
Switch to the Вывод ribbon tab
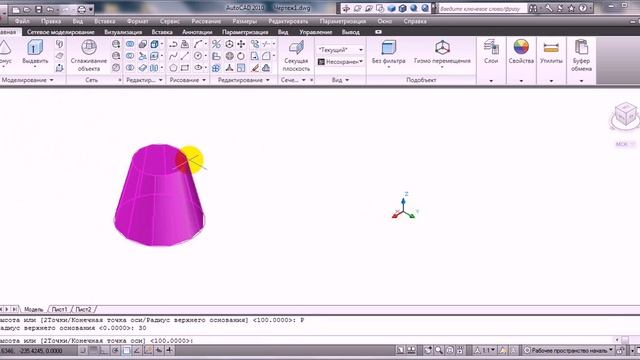tap(351, 32)
